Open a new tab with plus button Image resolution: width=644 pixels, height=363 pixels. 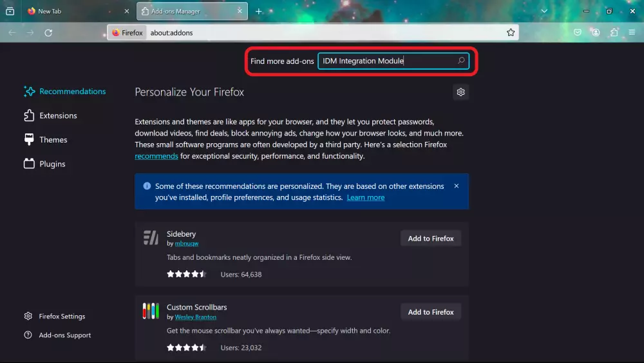[258, 11]
